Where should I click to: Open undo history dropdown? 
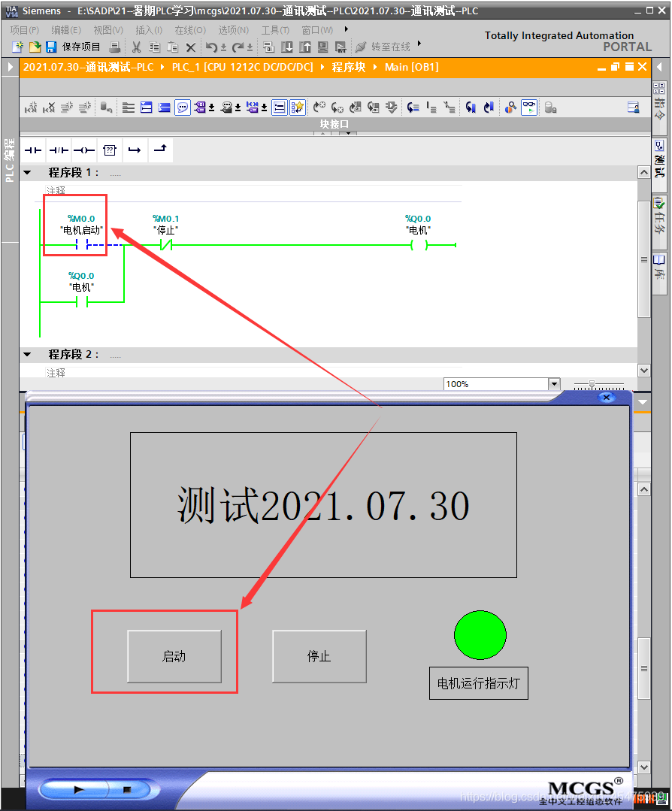pyautogui.click(x=223, y=48)
